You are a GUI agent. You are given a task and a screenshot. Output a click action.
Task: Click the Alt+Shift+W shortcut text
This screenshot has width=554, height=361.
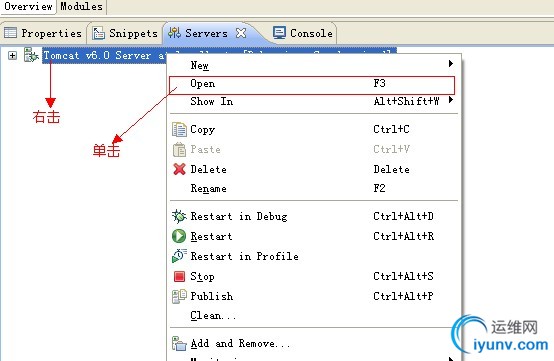(x=407, y=101)
